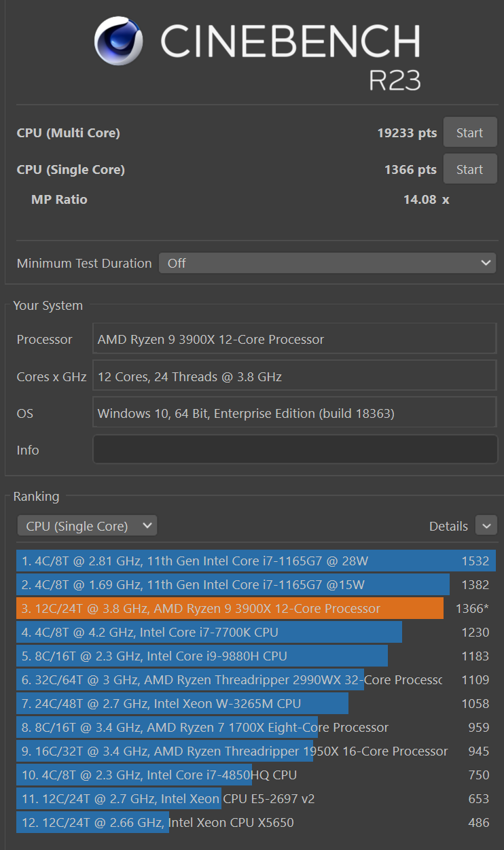Click the Cores x GHz field
Screen dimensions: 504x850
click(294, 376)
